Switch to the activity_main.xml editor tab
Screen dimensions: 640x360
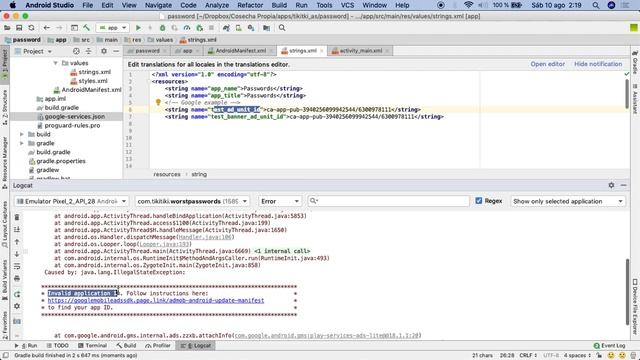(361, 51)
